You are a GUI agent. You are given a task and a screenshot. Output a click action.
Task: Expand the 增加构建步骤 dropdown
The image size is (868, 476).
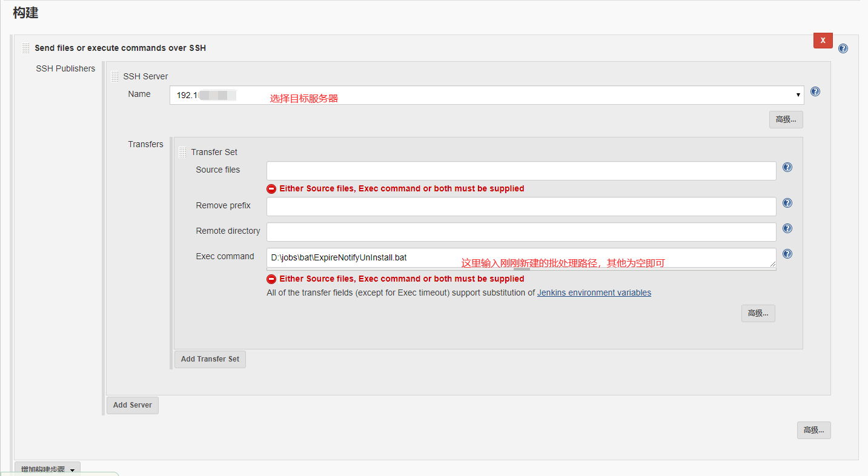click(47, 469)
